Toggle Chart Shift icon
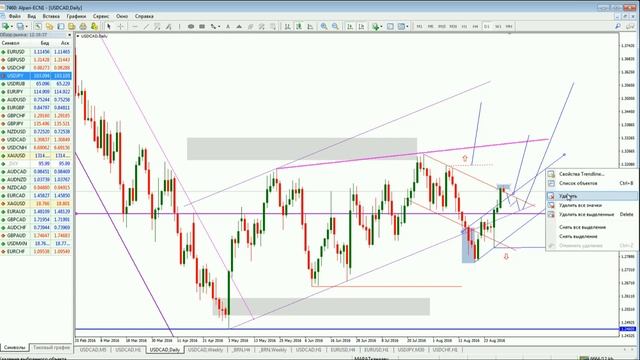This screenshot has height=360, width=640. [x=361, y=26]
